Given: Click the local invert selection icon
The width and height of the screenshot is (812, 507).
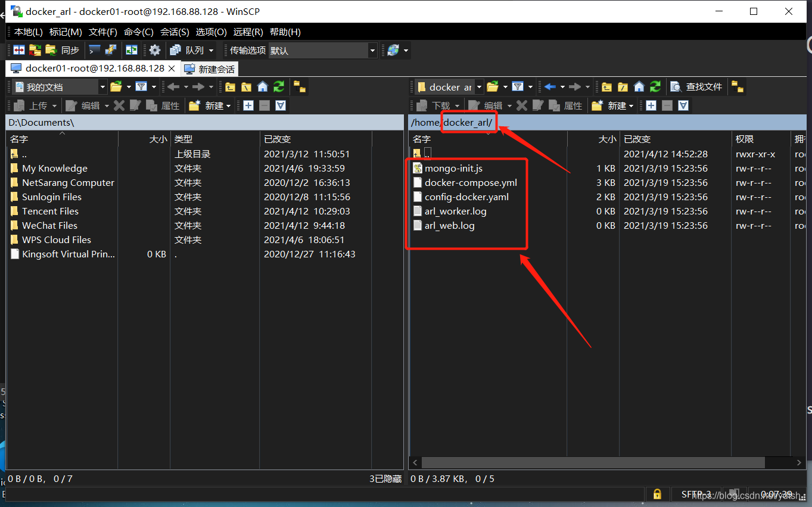Looking at the screenshot, I should tap(281, 105).
